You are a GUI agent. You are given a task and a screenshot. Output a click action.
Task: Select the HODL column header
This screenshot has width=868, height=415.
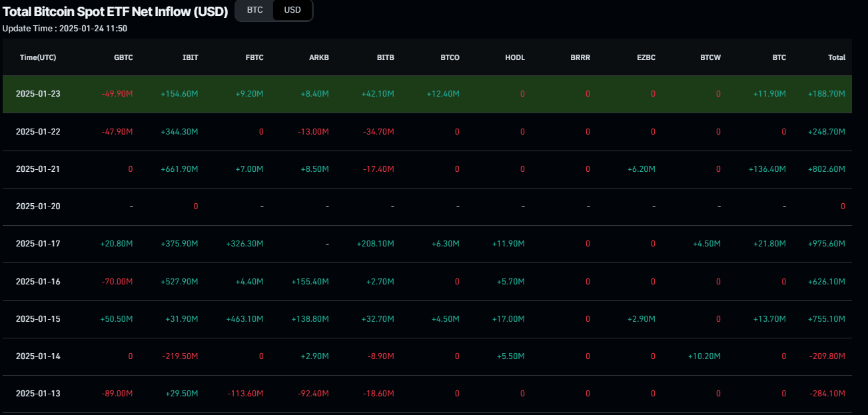[515, 57]
